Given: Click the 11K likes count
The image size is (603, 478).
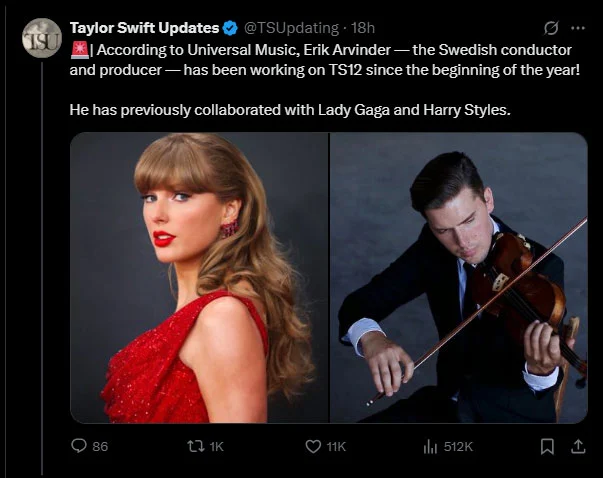Looking at the screenshot, I should [x=335, y=446].
